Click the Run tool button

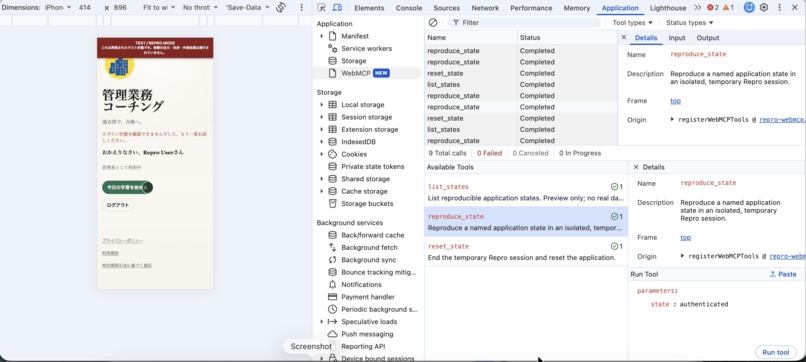(x=776, y=352)
